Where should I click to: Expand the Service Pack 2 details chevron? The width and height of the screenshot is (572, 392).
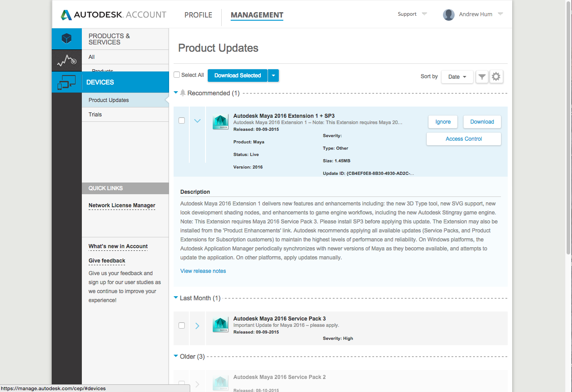(x=197, y=384)
